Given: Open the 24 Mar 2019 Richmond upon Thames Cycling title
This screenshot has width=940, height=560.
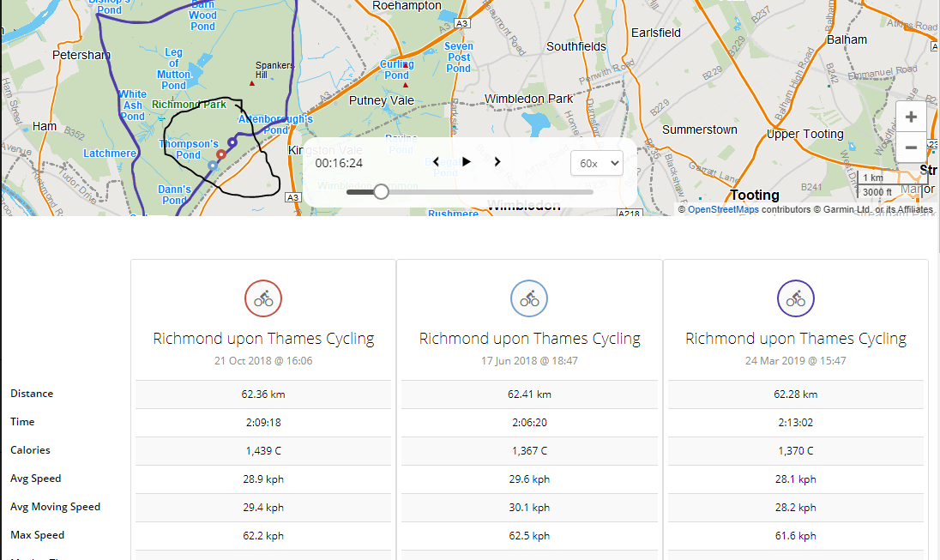Looking at the screenshot, I should pos(796,339).
